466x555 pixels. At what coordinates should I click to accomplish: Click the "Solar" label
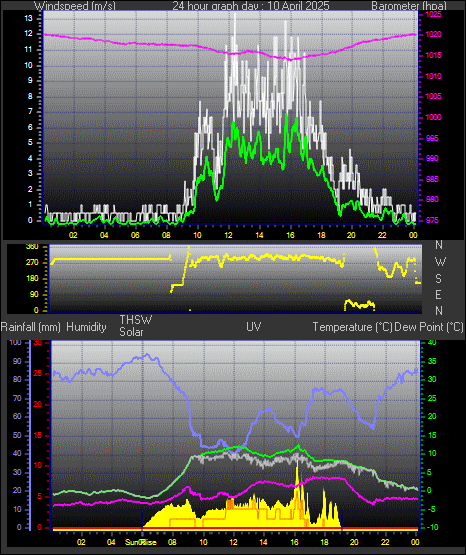(131, 332)
